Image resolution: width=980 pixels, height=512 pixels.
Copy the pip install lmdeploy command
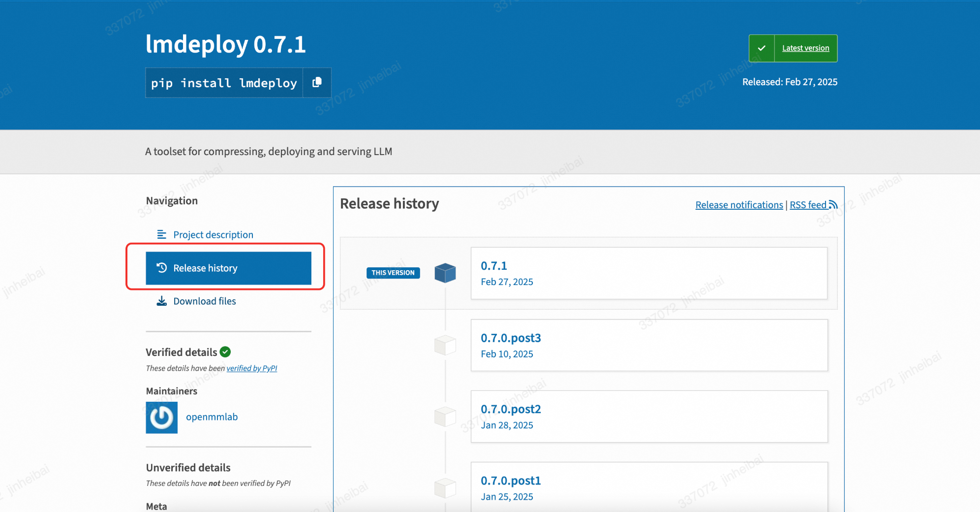click(317, 82)
